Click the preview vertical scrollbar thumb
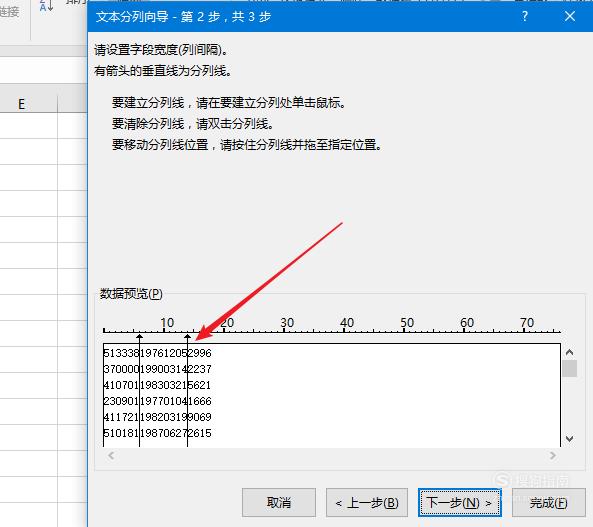 click(x=570, y=368)
